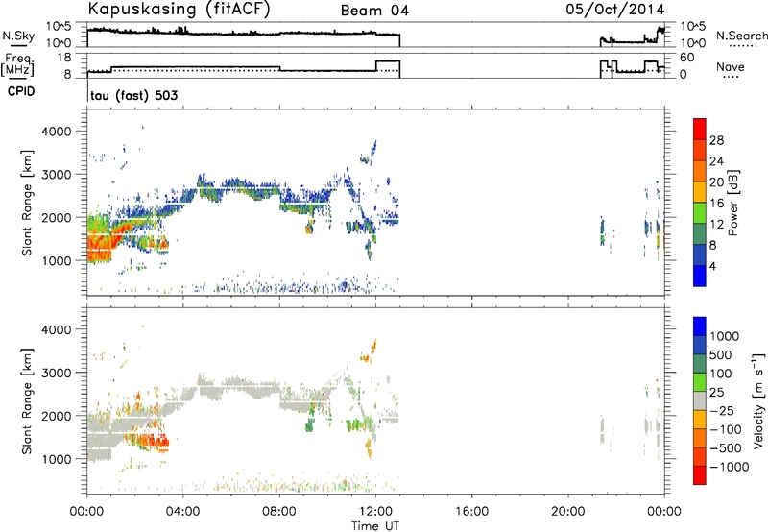Click the "Velocity [m s⁻¹]" color bar title
This screenshot has height=532, width=768.
click(x=758, y=400)
